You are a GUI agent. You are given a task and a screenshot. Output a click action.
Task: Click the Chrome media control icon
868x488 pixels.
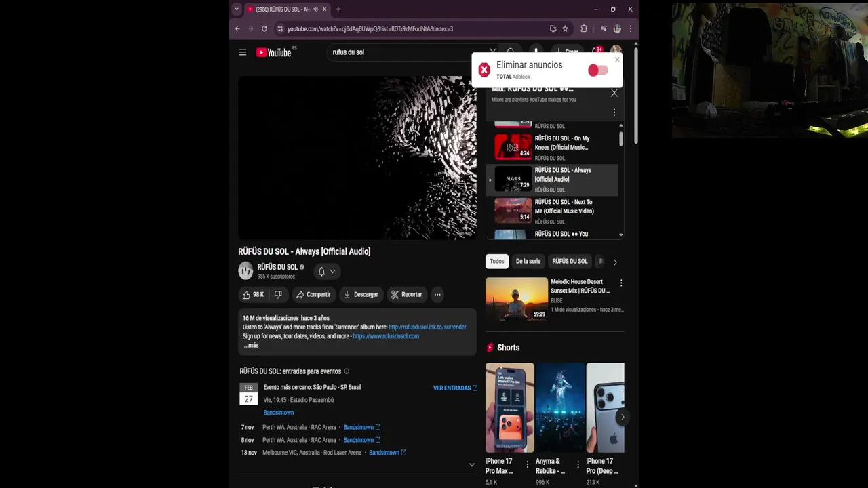[604, 28]
